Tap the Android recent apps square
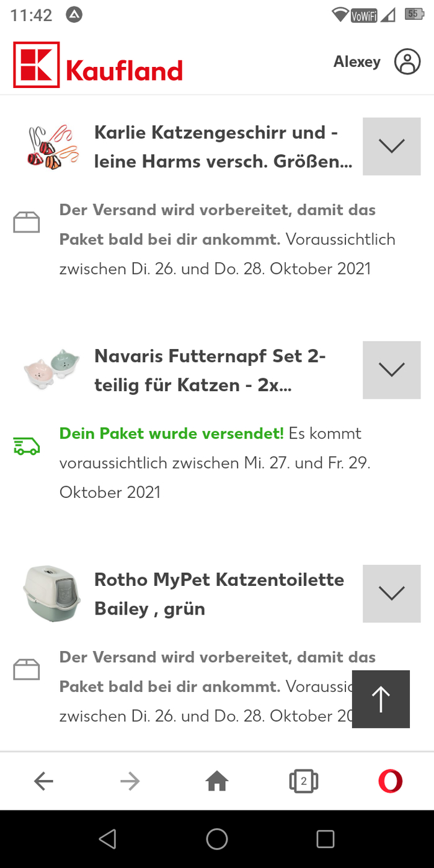 (x=325, y=839)
